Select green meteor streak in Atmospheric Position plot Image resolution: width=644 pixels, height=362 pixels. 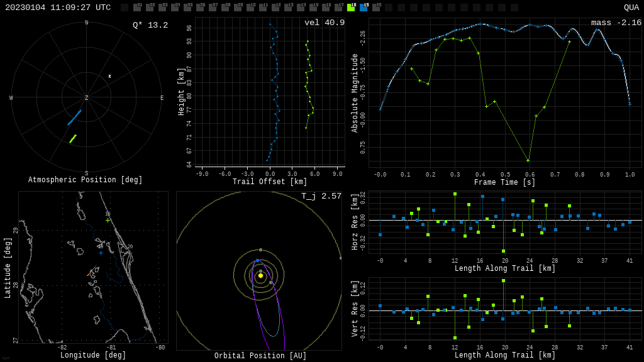[73, 138]
